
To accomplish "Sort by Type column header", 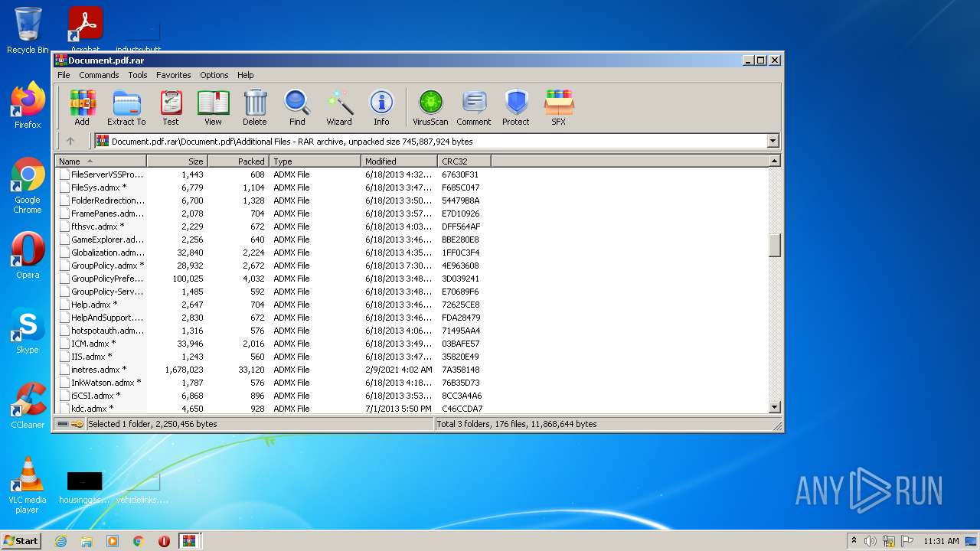I will tap(315, 161).
